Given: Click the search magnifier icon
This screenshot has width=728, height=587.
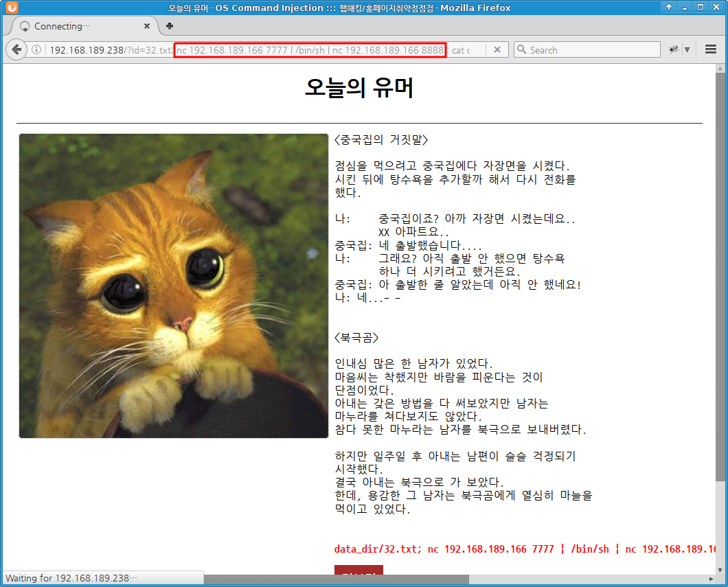Looking at the screenshot, I should click(x=522, y=49).
